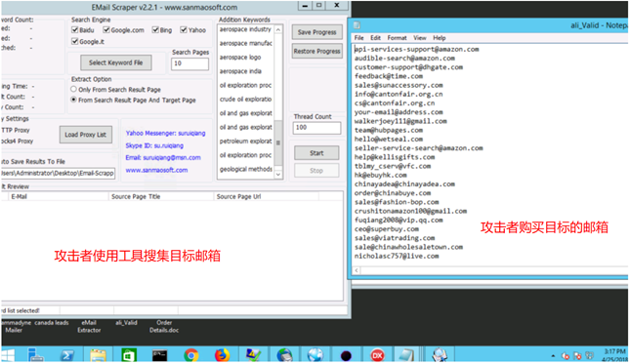Open the green Store taskbar icon
The image size is (630, 364).
(129, 355)
